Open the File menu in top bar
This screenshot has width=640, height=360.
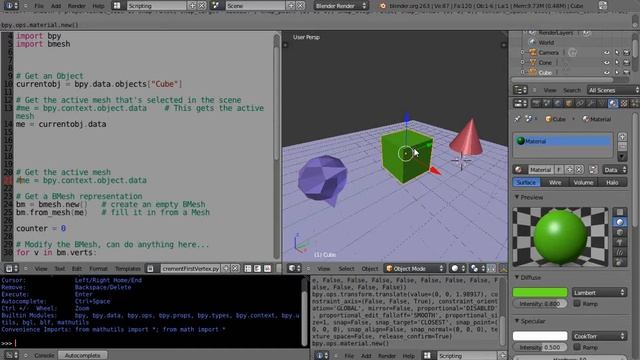tap(39, 6)
